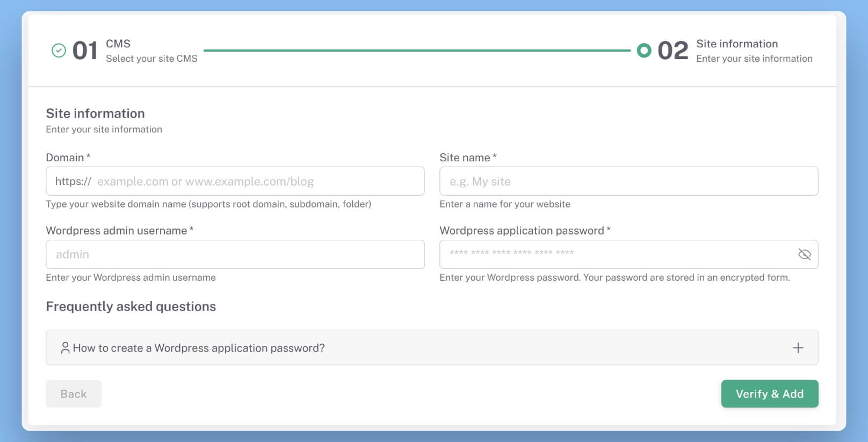The image size is (868, 442).
Task: Click the completed checkmark icon for step 01
Action: click(x=59, y=51)
